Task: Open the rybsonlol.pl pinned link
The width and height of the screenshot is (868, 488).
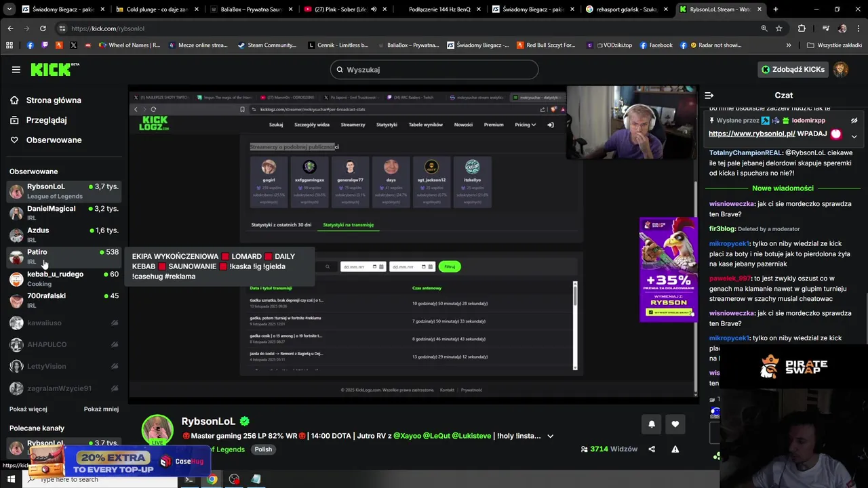Action: coord(752,134)
